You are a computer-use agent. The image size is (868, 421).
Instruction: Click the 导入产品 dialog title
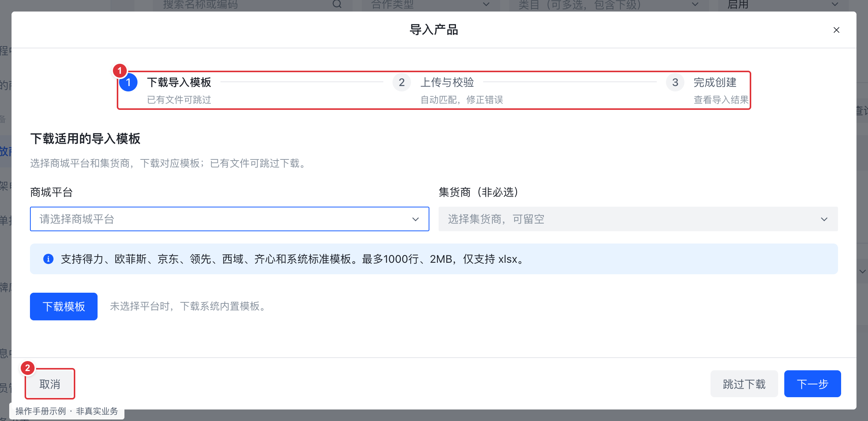click(434, 30)
